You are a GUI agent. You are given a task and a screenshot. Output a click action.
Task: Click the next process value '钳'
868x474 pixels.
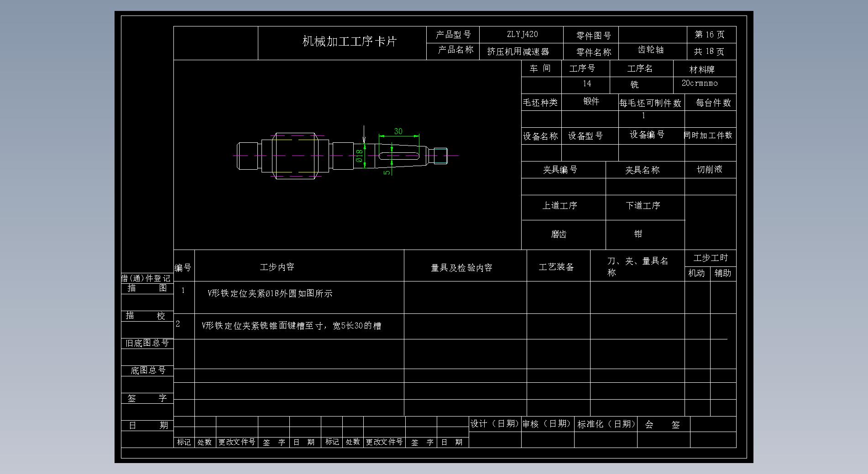(x=638, y=234)
